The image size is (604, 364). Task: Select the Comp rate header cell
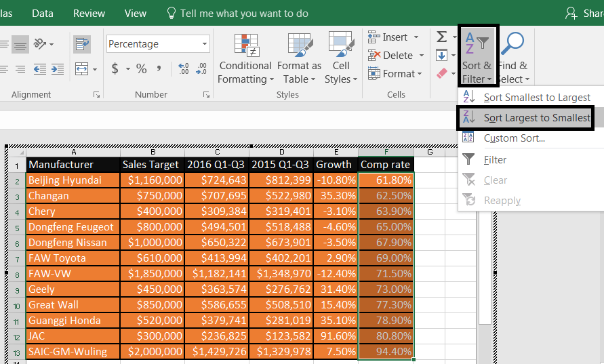pyautogui.click(x=386, y=165)
